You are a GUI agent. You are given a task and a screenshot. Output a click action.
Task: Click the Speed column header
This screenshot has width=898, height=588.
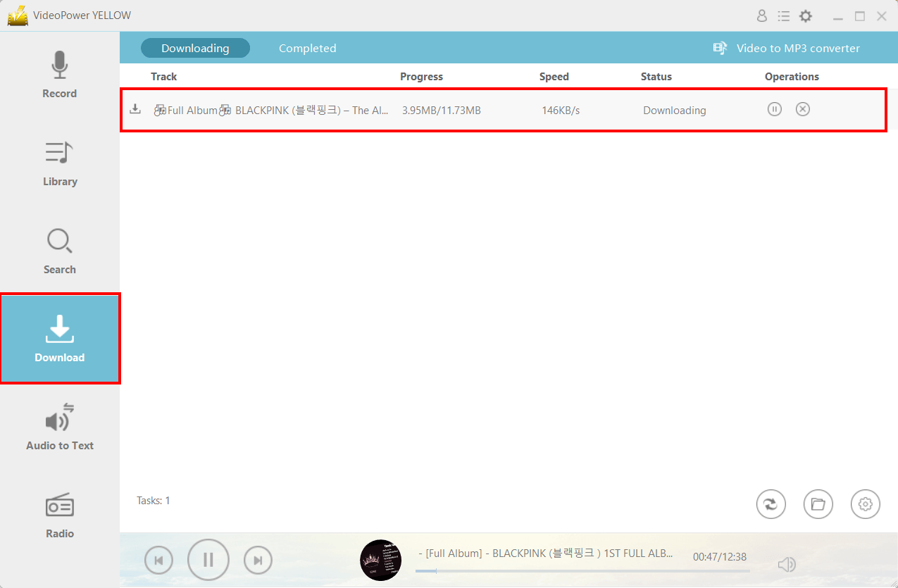click(554, 76)
